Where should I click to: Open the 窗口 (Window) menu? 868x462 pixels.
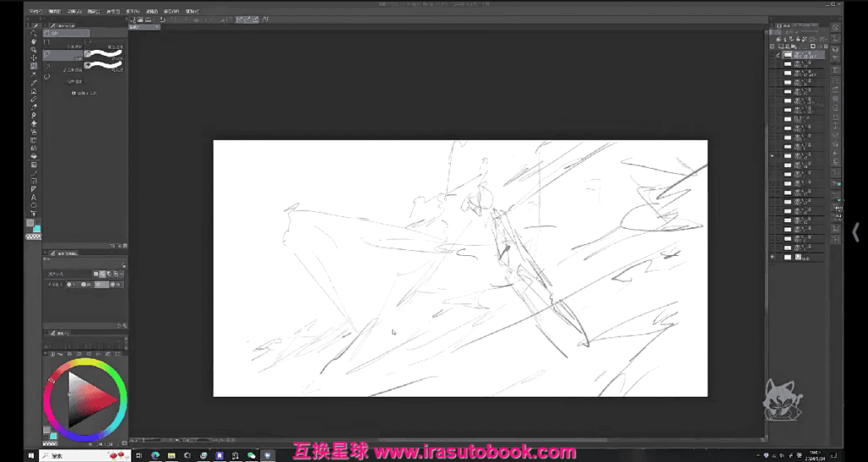coord(171,11)
